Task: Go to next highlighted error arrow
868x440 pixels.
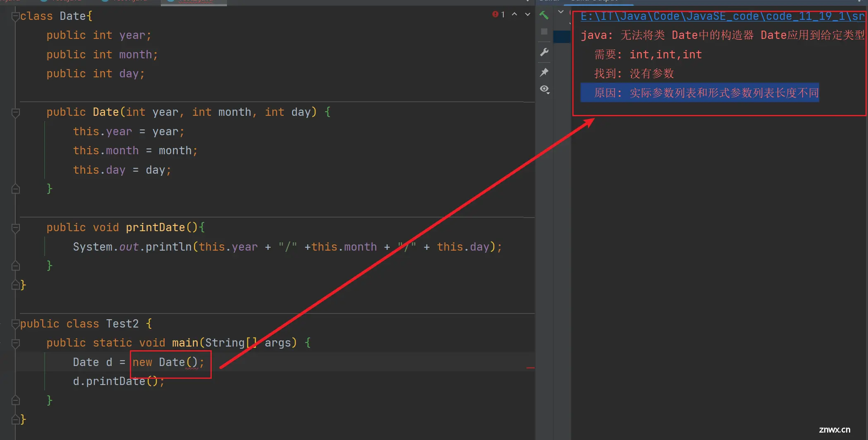Action: point(528,14)
